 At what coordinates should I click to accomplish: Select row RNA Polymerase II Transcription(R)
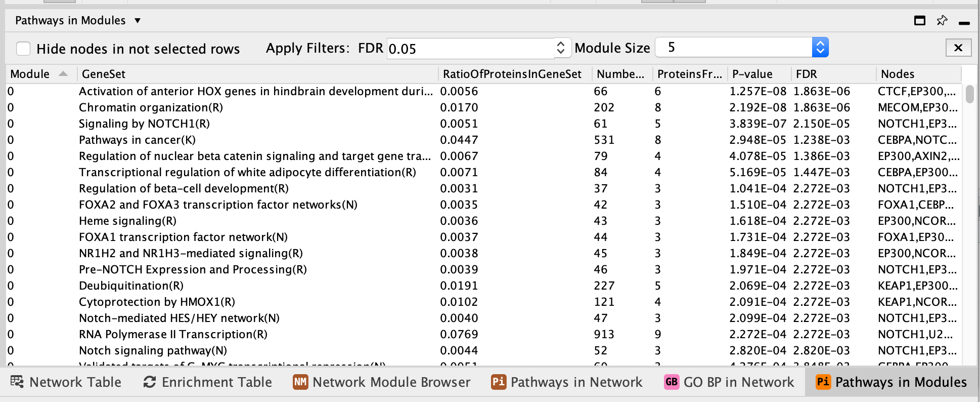point(483,334)
